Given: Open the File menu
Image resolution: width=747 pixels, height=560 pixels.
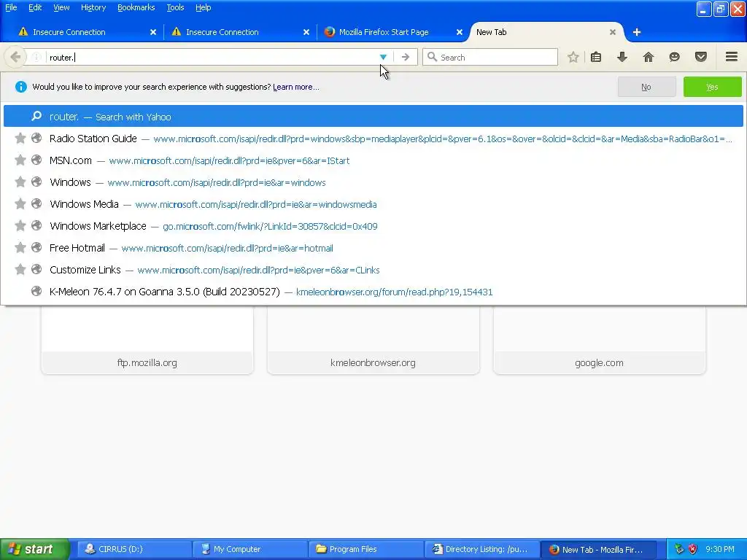Looking at the screenshot, I should click(11, 7).
